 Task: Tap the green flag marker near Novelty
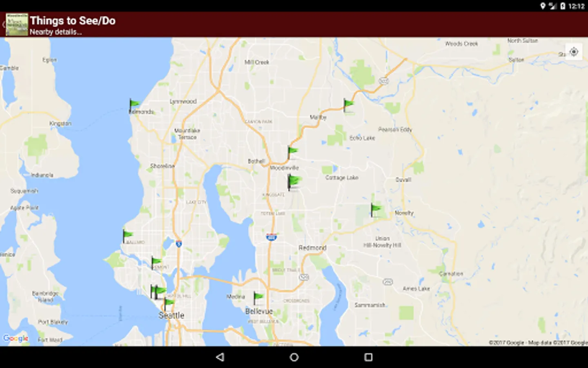376,210
